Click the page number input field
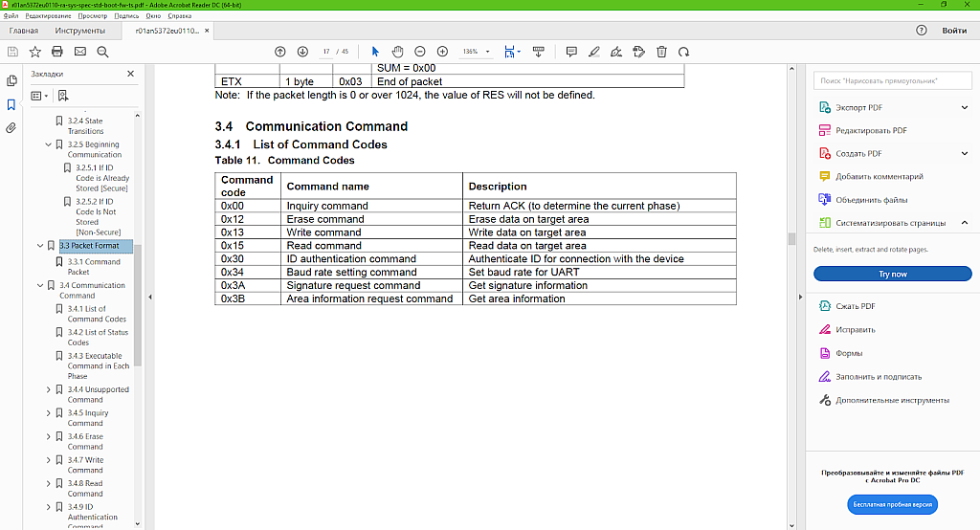Screen dimensions: 980x530 (327, 51)
